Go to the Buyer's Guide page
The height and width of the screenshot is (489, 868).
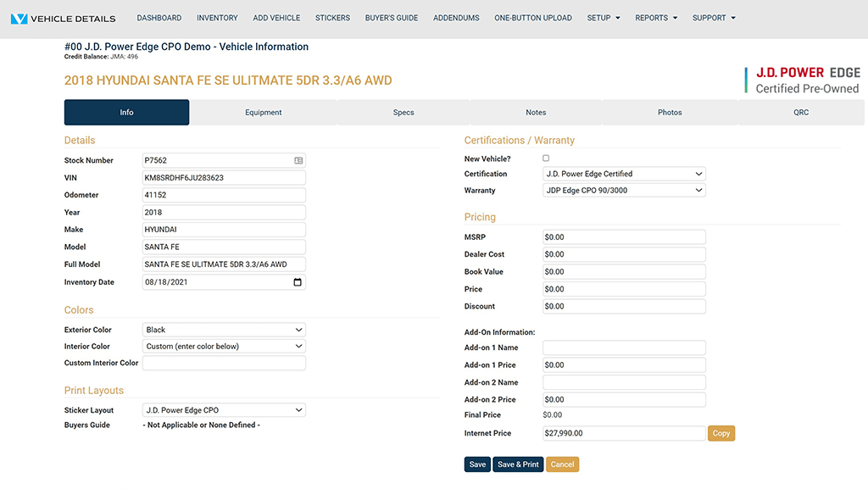[391, 18]
